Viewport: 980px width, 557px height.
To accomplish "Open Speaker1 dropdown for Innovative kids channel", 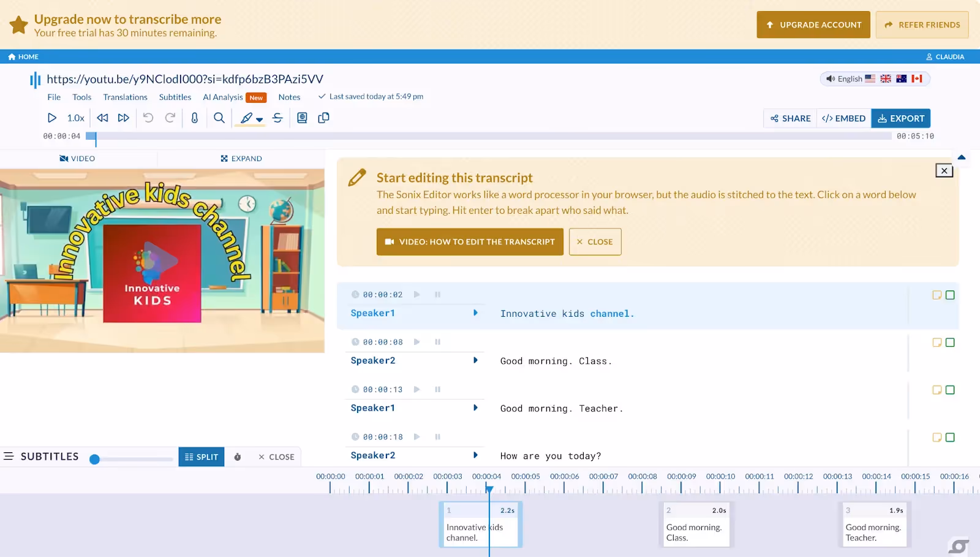I will pos(475,313).
